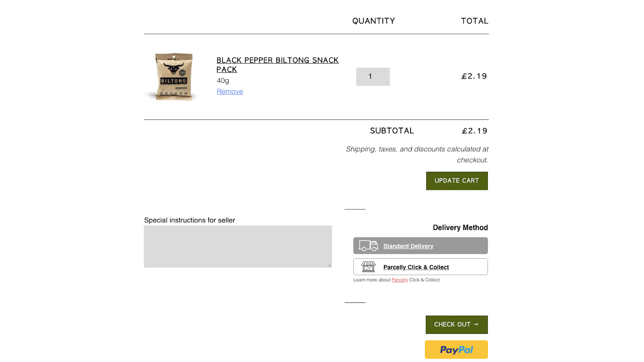Click the Delivery Method heading
The height and width of the screenshot is (362, 644).
460,228
